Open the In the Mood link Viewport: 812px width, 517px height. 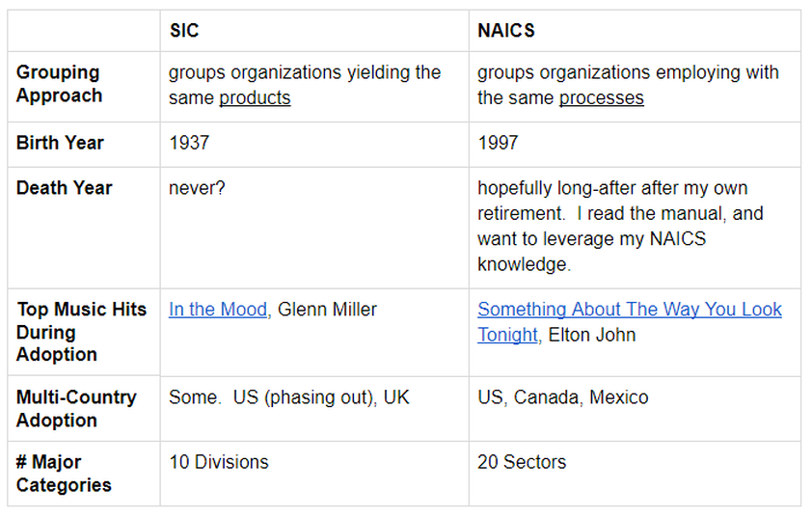coord(218,310)
